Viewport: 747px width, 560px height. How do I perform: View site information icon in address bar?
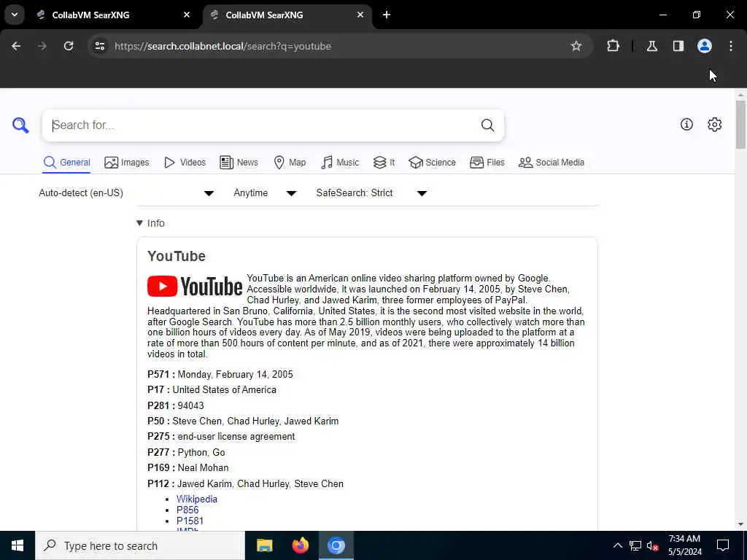[99, 46]
